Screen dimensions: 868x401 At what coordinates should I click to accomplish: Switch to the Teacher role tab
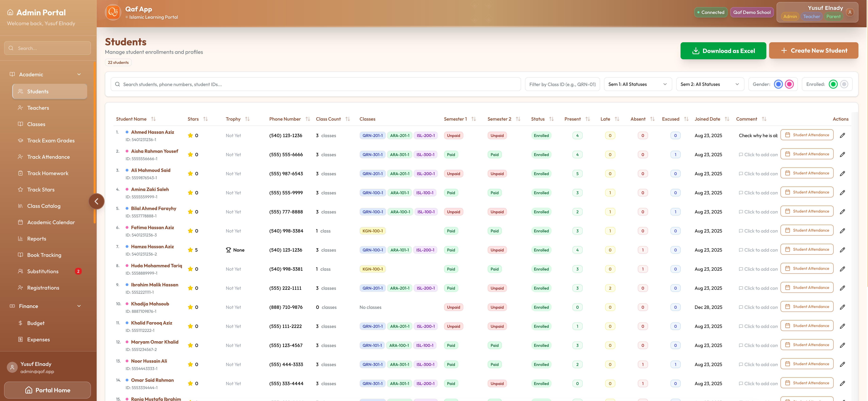812,16
